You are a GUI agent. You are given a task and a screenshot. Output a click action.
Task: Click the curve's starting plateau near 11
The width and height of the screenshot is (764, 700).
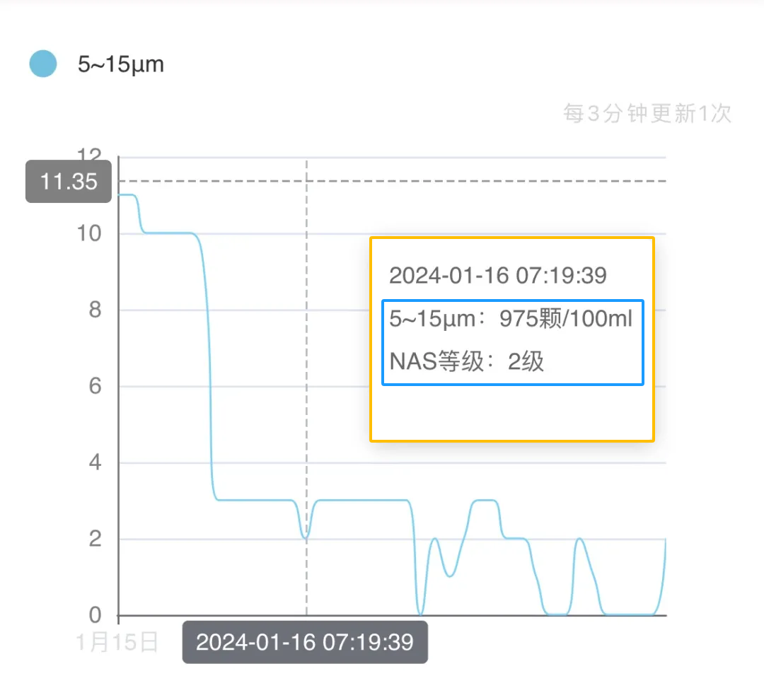tap(127, 194)
